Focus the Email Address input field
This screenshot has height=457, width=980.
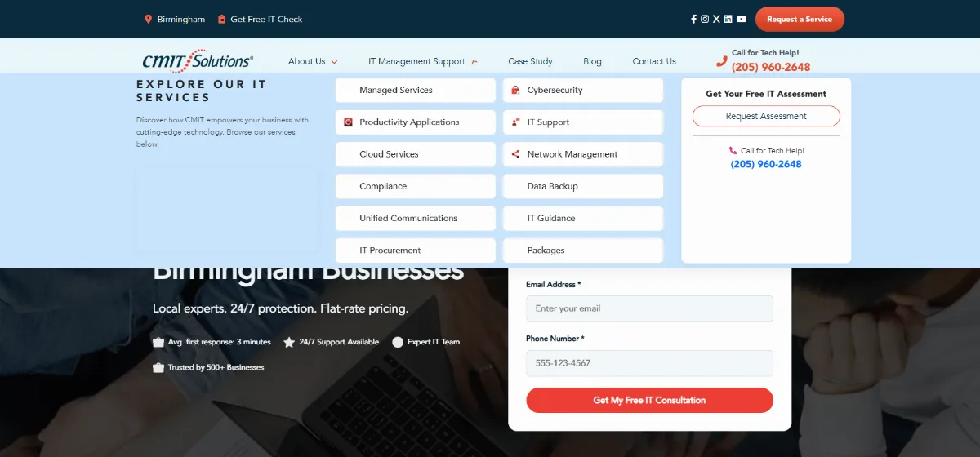(649, 308)
